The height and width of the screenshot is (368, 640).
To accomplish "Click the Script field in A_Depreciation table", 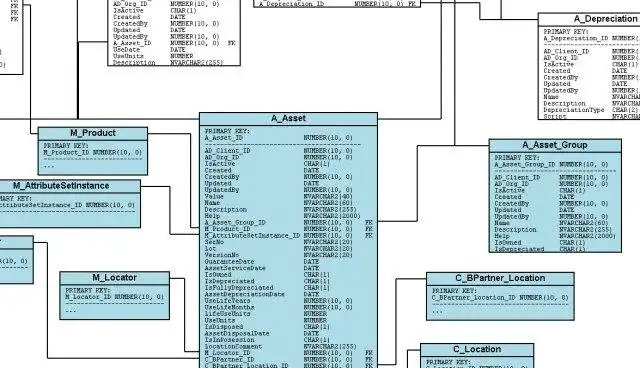I will [591, 117].
